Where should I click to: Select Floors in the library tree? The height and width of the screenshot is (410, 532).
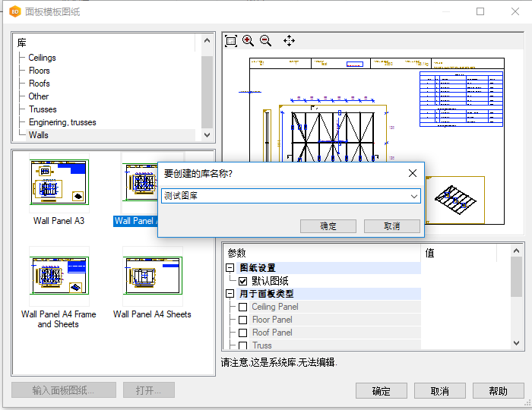pos(40,71)
